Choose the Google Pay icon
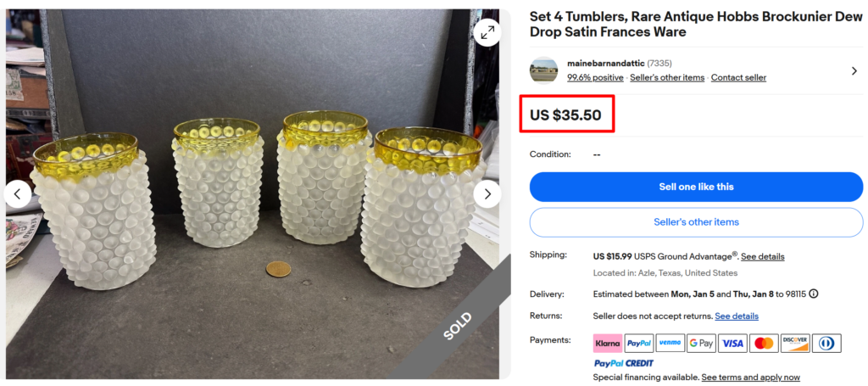This screenshot has width=868, height=386. pyautogui.click(x=701, y=344)
